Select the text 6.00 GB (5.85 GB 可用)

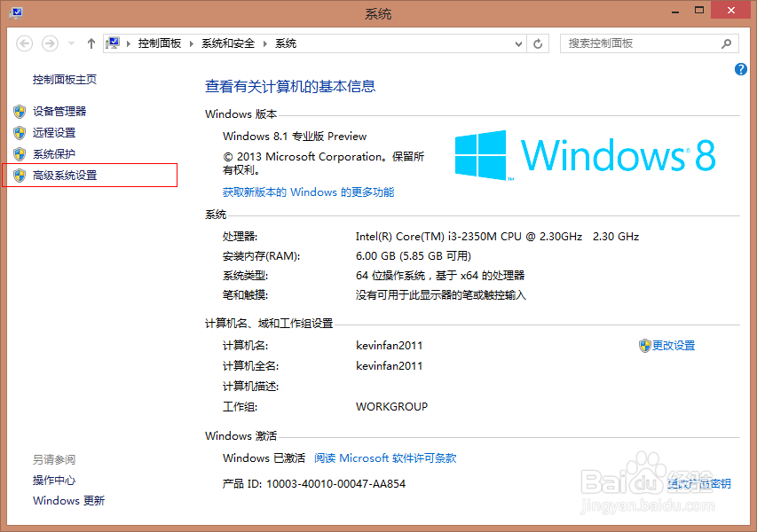pyautogui.click(x=414, y=255)
